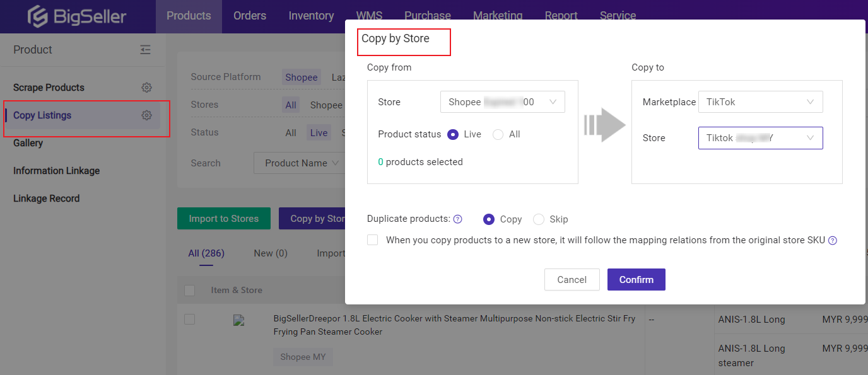Open Scrape Products settings gear

pos(146,88)
